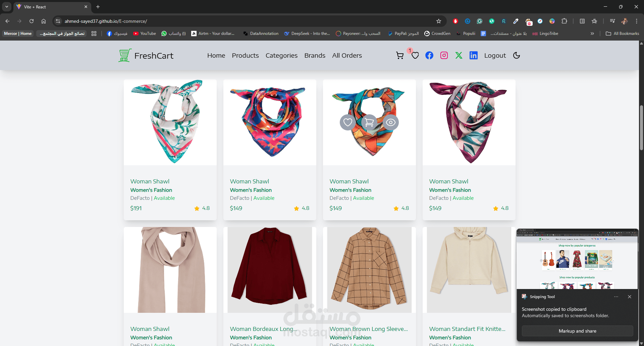Open the beige scarf product image
This screenshot has height=346, width=644.
coord(170,270)
